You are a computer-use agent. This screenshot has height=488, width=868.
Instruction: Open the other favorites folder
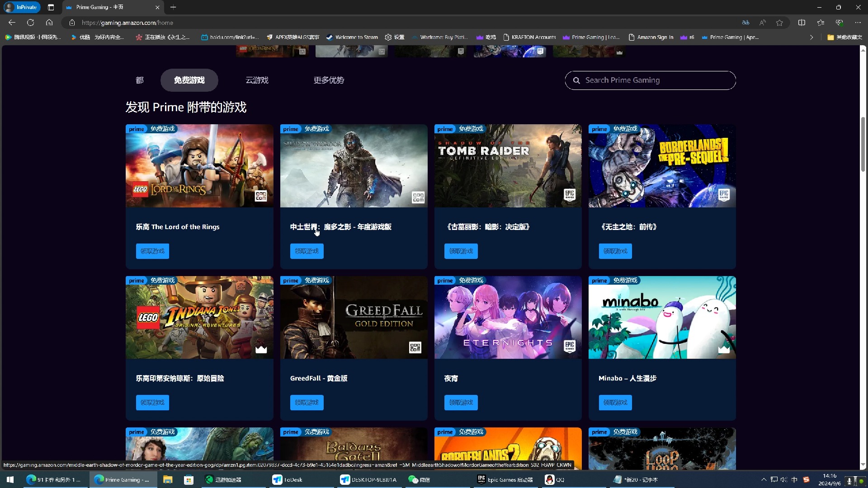tap(844, 38)
